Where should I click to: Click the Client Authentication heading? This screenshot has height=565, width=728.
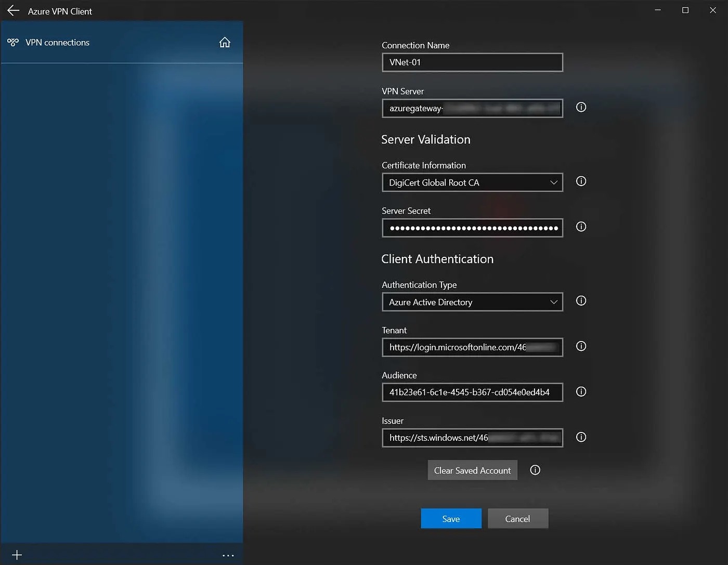coord(437,259)
